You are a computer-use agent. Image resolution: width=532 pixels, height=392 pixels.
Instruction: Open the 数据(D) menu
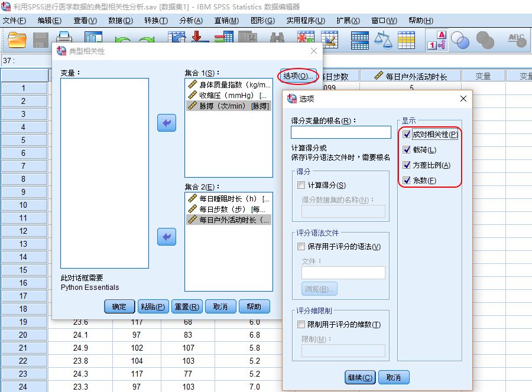click(121, 21)
